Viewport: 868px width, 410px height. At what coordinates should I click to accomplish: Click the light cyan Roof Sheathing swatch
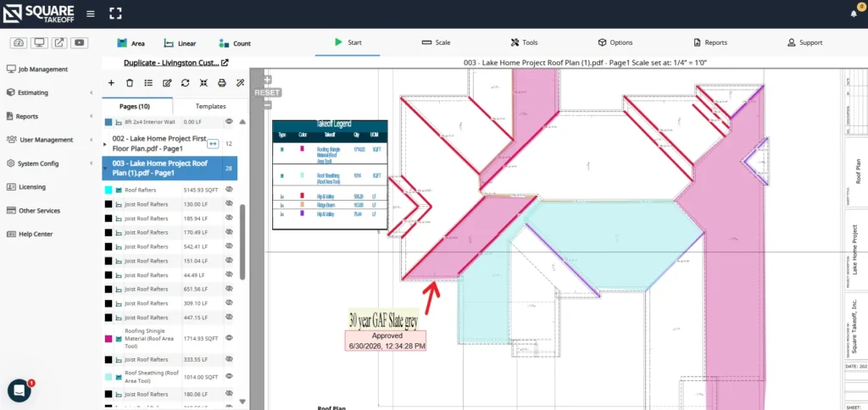coord(108,377)
